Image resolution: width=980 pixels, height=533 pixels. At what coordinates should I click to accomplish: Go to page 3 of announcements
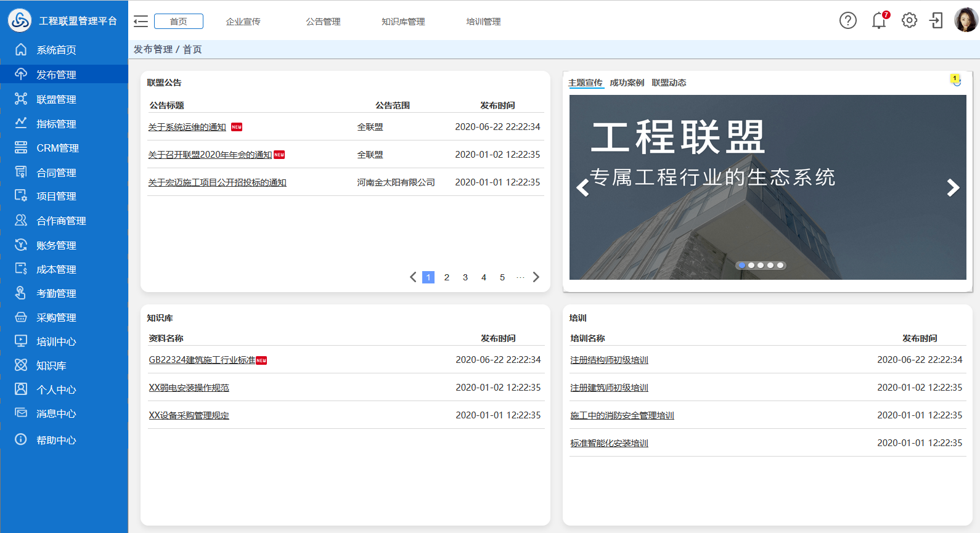tap(465, 277)
